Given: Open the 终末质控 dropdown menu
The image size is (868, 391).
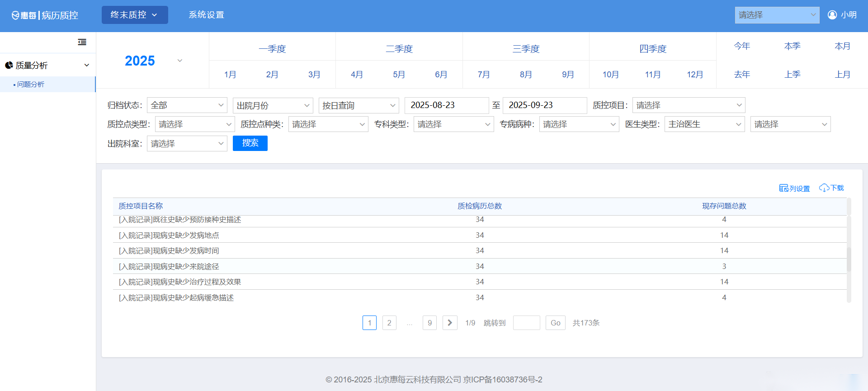Looking at the screenshot, I should click(x=135, y=15).
